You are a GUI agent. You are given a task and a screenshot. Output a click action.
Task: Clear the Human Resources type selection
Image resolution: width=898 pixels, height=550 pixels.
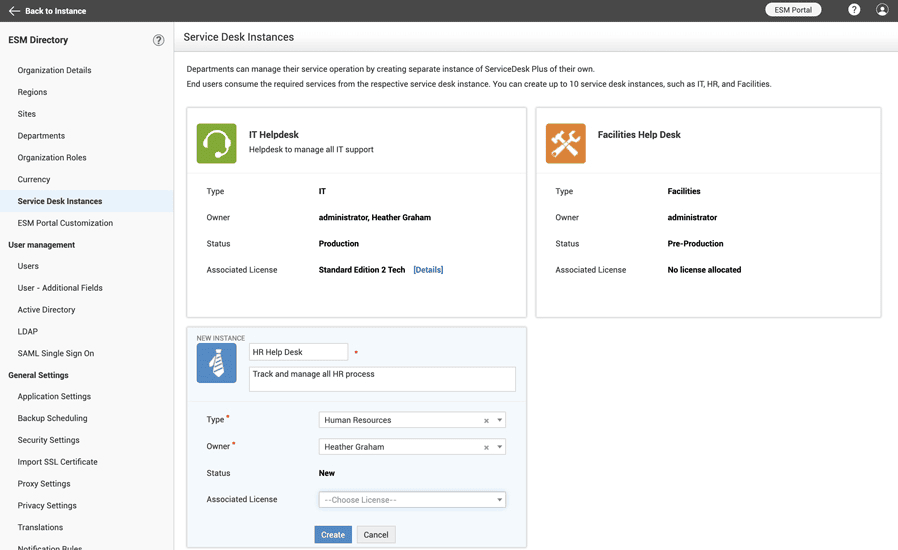486,421
